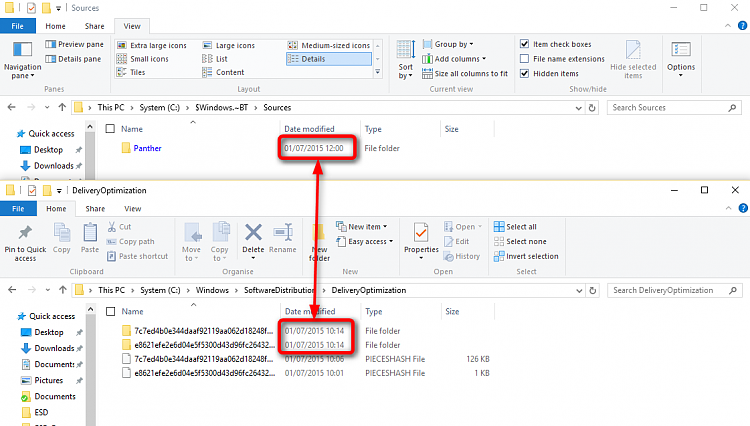The height and width of the screenshot is (426, 750).
Task: Open Sort by menu
Action: tap(406, 60)
